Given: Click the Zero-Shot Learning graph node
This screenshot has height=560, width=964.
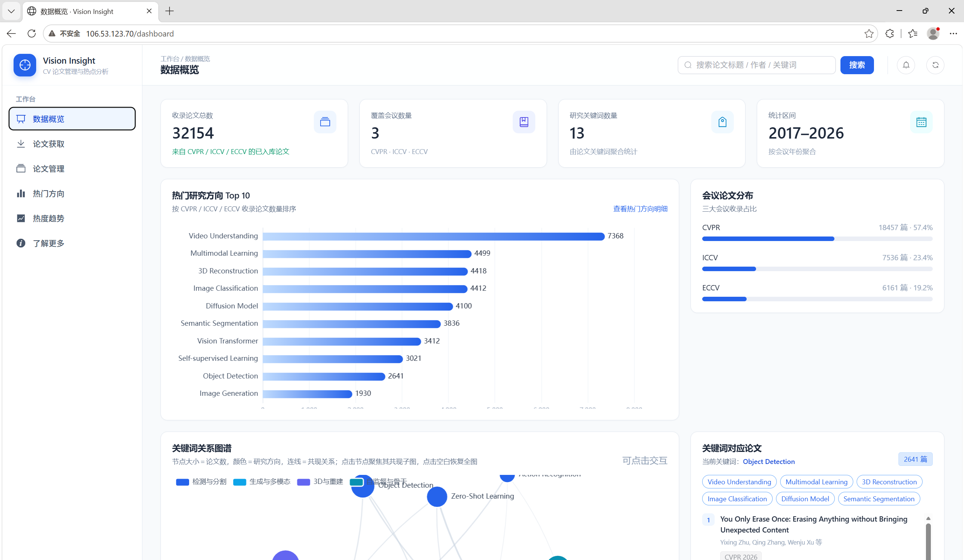Looking at the screenshot, I should tap(437, 496).
